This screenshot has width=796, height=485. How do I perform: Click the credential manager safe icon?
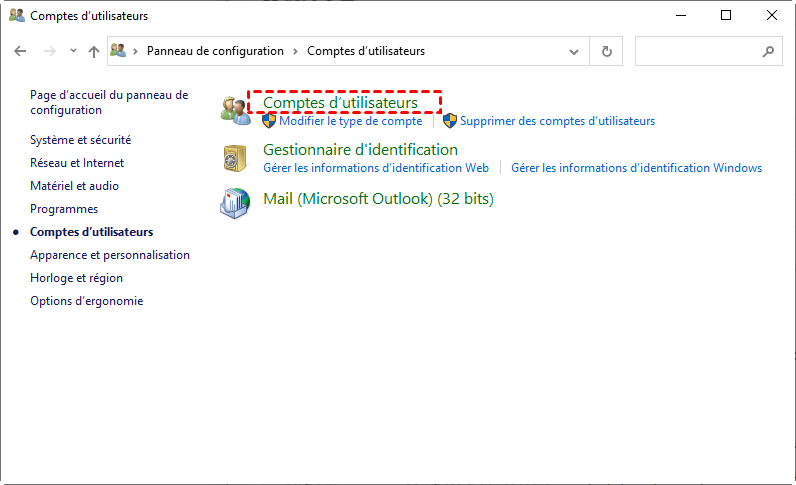[x=235, y=158]
